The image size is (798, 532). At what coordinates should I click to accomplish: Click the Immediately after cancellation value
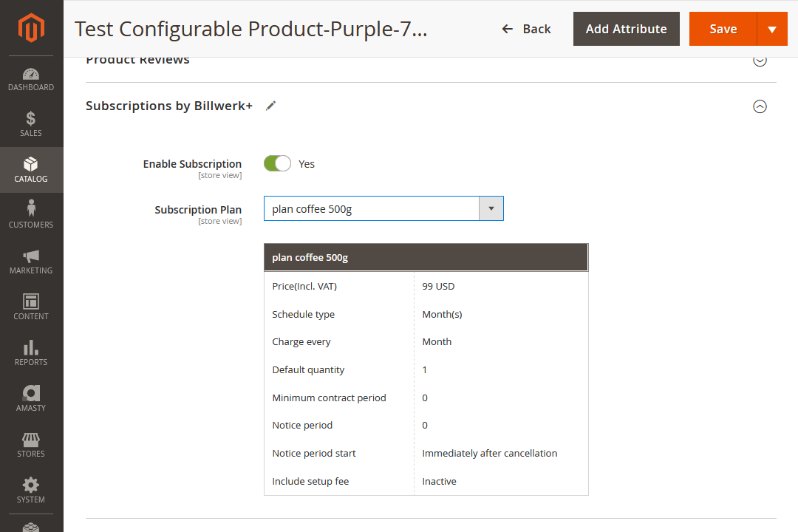click(x=490, y=453)
